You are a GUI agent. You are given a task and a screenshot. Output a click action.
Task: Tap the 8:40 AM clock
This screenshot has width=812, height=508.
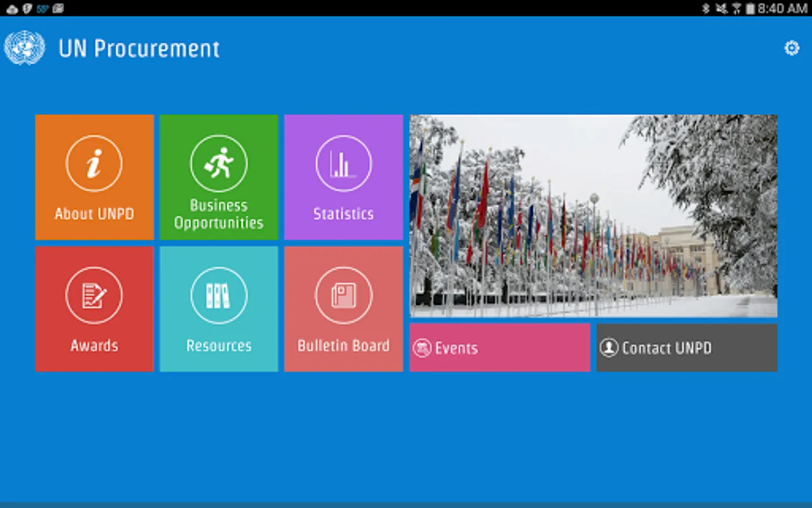click(x=783, y=8)
